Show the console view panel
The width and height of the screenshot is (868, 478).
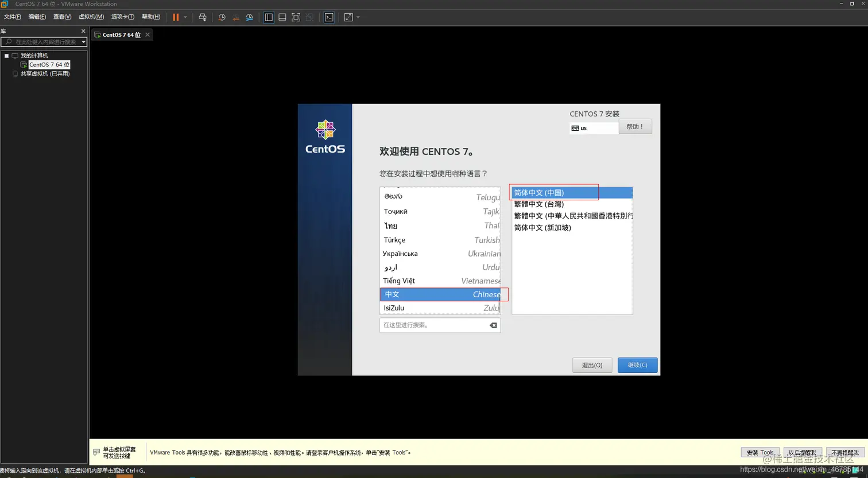click(x=329, y=17)
